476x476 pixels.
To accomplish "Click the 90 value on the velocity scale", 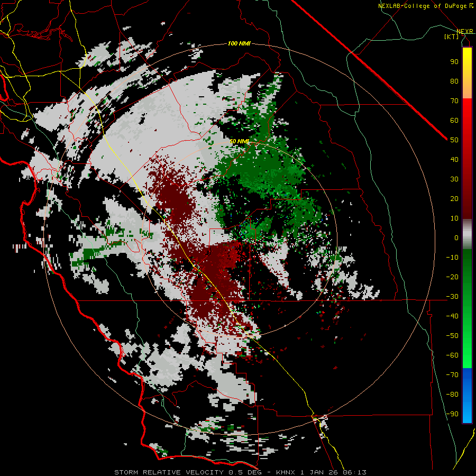I will pyautogui.click(x=454, y=62).
